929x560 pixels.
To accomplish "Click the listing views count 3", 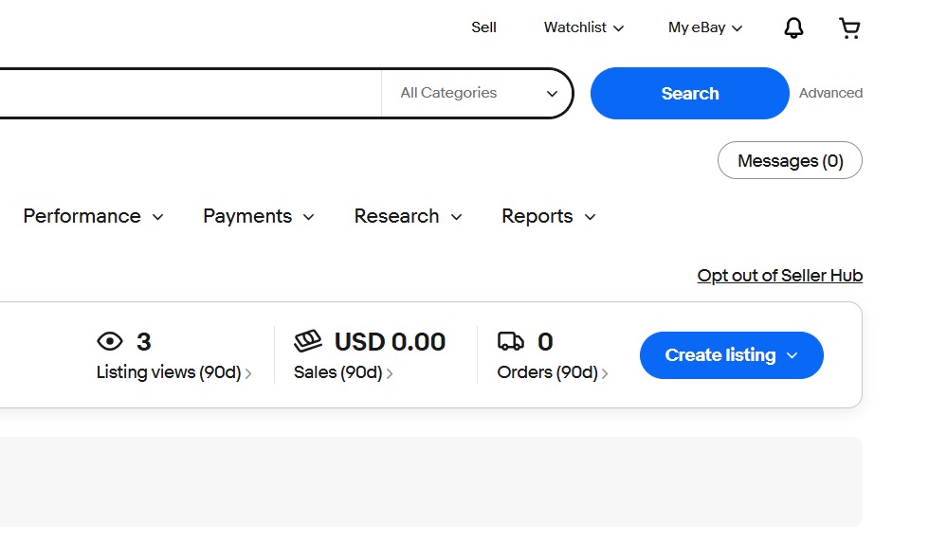I will tap(144, 341).
